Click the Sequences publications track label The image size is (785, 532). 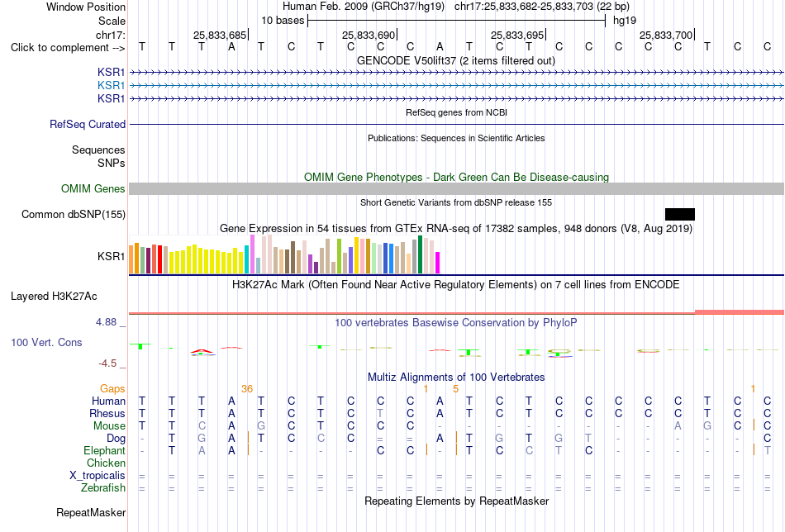tap(98, 150)
